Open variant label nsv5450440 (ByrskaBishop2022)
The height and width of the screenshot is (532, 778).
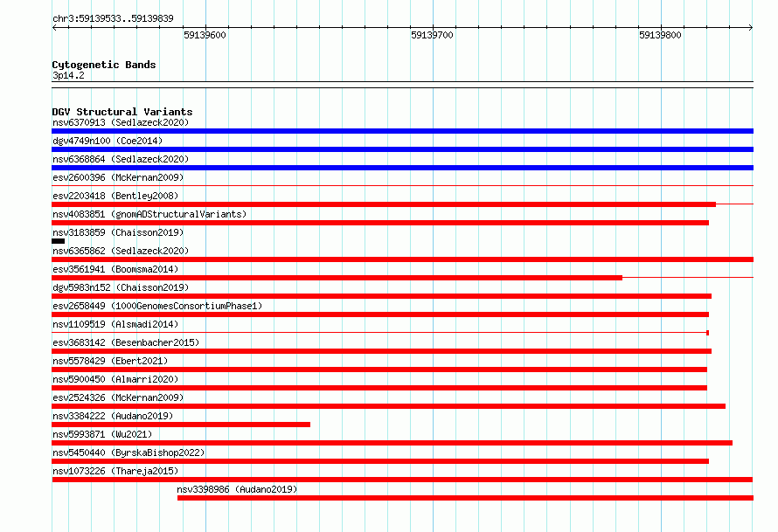click(x=129, y=453)
